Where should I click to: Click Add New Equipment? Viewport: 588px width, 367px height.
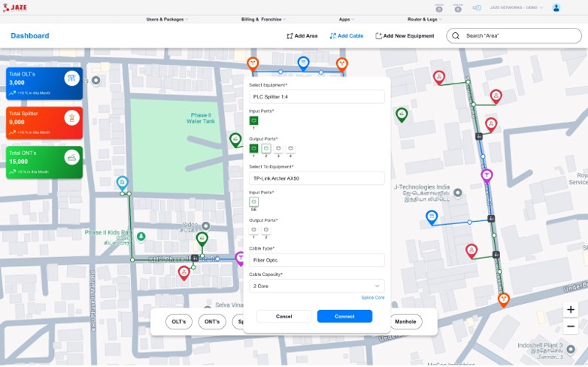click(405, 36)
